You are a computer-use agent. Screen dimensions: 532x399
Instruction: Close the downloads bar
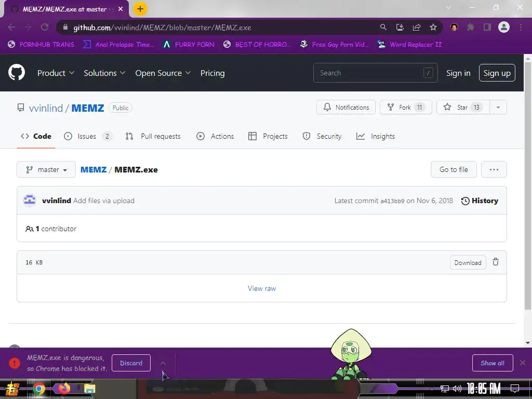(523, 363)
